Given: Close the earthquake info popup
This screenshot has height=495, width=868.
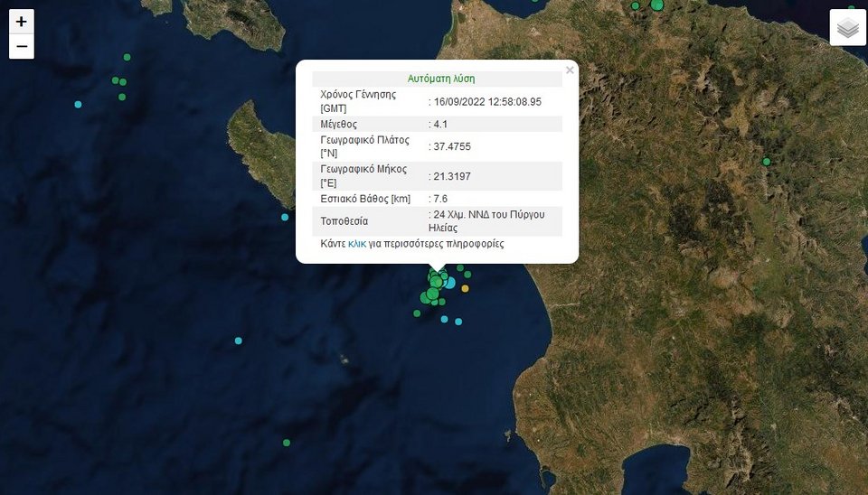Looking at the screenshot, I should [x=570, y=70].
